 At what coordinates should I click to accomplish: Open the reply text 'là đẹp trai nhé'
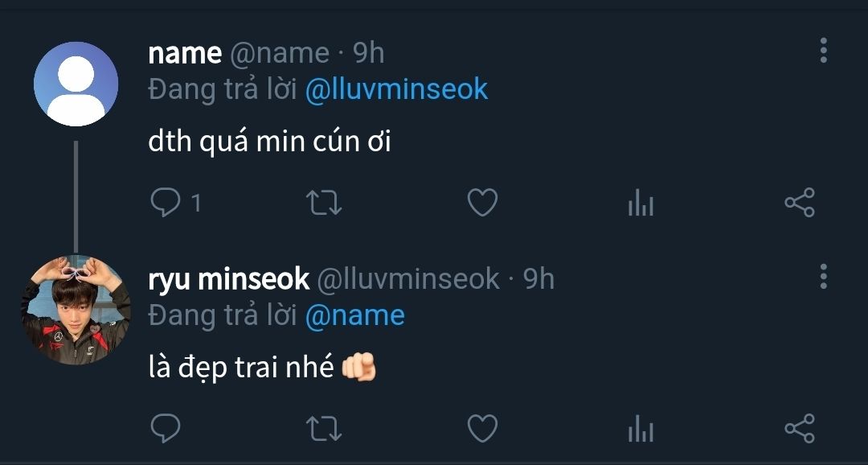241,368
